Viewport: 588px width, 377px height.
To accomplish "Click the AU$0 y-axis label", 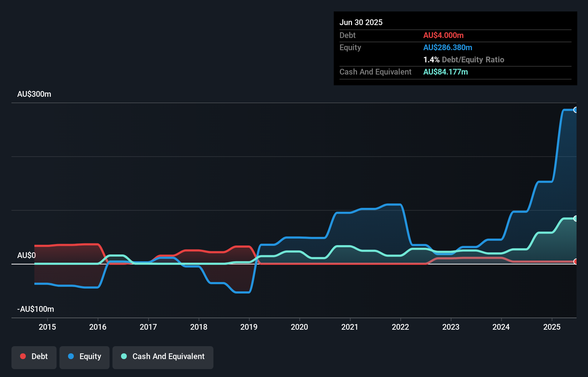I will point(26,256).
